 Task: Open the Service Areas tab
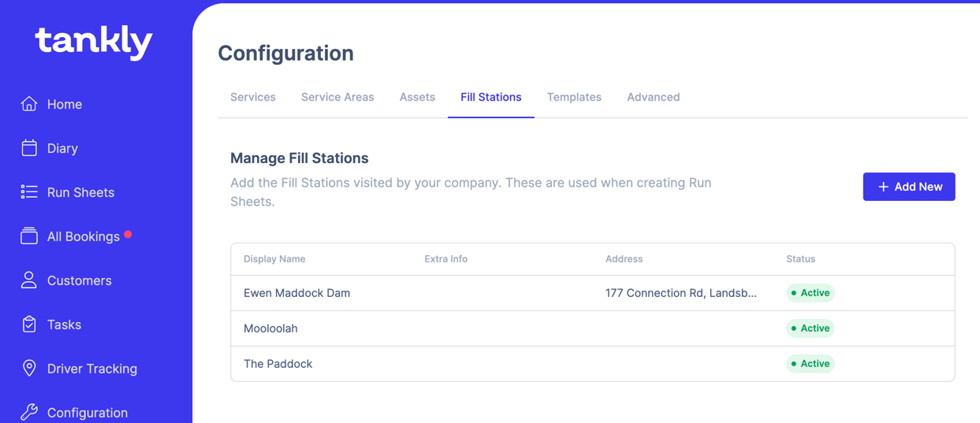tap(337, 97)
